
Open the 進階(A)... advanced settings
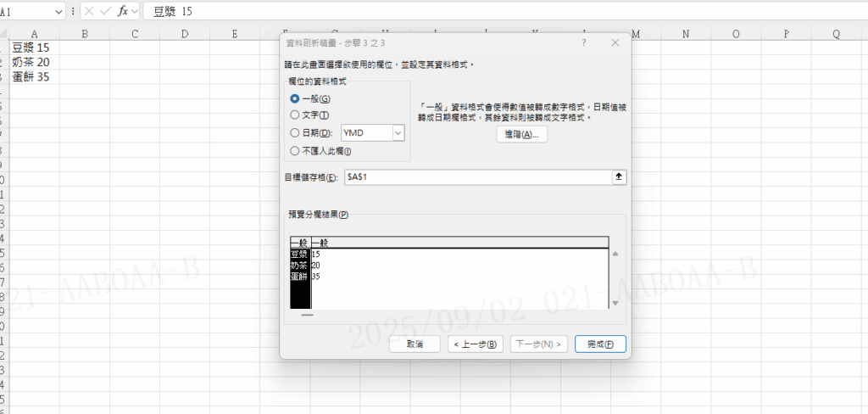click(521, 135)
